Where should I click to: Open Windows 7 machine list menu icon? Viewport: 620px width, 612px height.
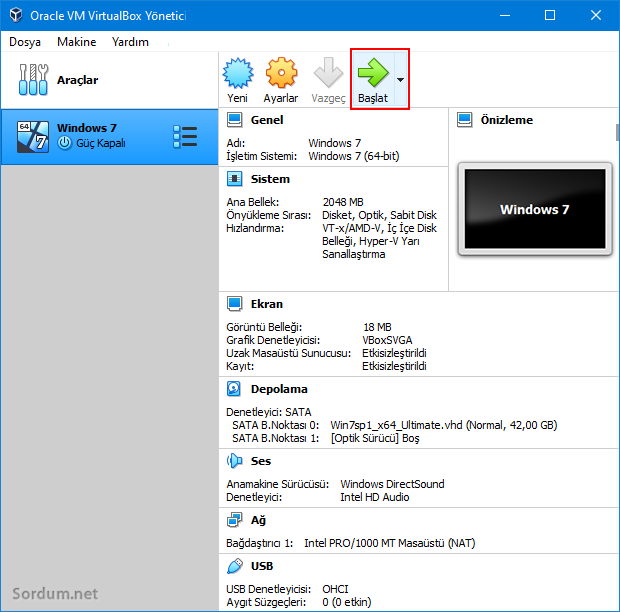(x=185, y=137)
